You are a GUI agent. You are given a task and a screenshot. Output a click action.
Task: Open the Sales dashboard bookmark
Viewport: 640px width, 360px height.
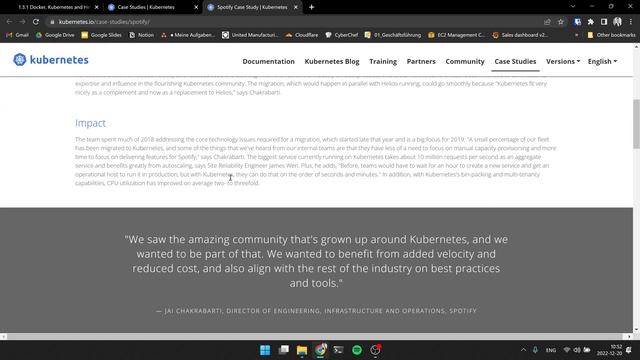pos(520,35)
